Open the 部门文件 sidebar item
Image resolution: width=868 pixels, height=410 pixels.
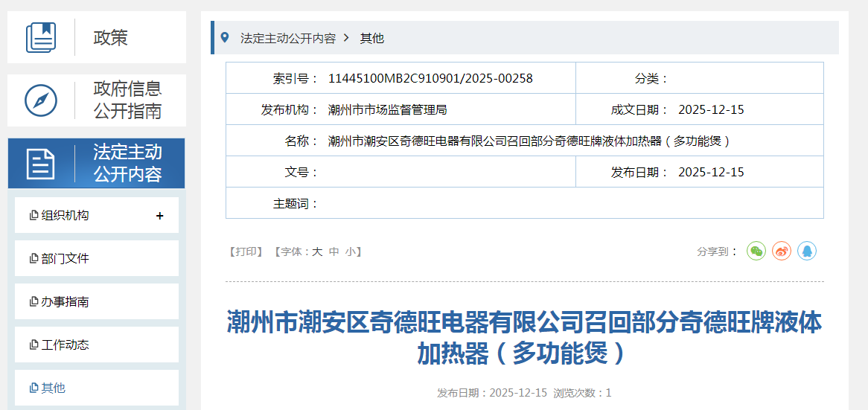tap(65, 259)
